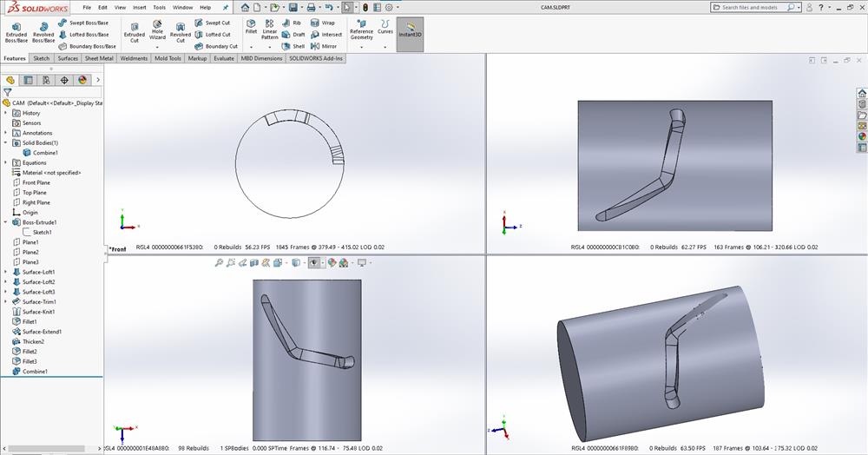The image size is (868, 455).
Task: Toggle the Instant3D button
Action: pos(410,32)
